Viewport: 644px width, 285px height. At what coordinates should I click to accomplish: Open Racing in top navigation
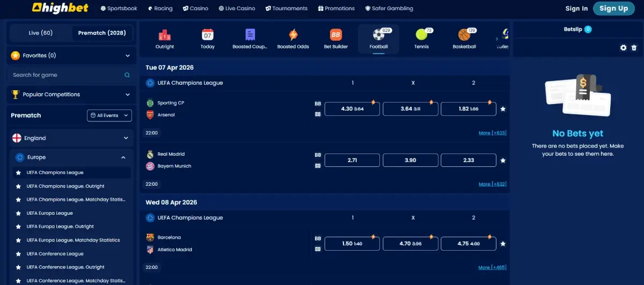point(159,9)
